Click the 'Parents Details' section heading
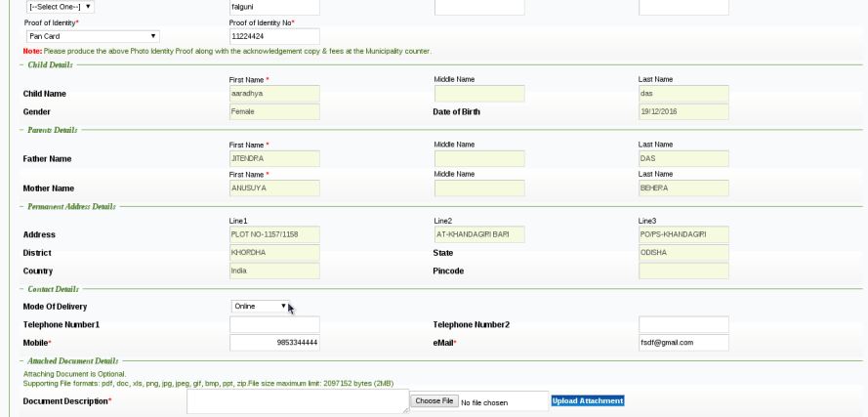Image resolution: width=868 pixels, height=417 pixels. click(52, 130)
